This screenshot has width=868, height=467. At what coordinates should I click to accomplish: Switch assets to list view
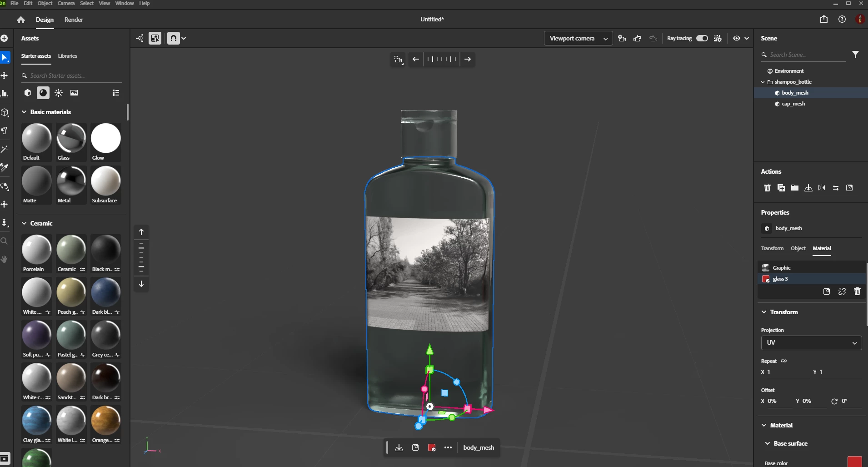click(116, 93)
